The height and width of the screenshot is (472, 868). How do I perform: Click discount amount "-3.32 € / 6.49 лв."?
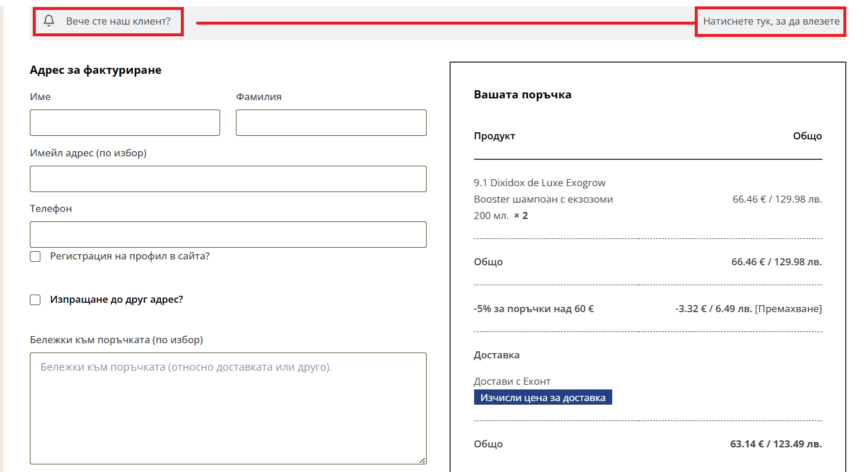(x=713, y=309)
